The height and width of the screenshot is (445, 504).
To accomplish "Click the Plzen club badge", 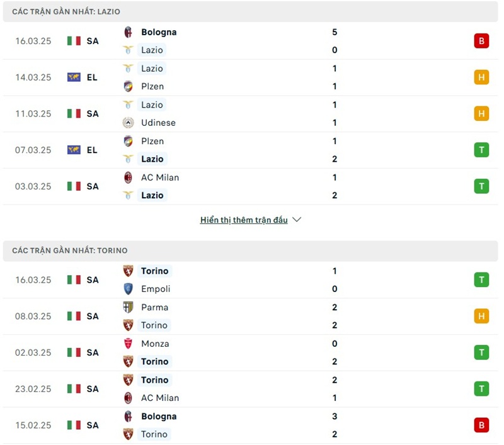I will (x=129, y=86).
